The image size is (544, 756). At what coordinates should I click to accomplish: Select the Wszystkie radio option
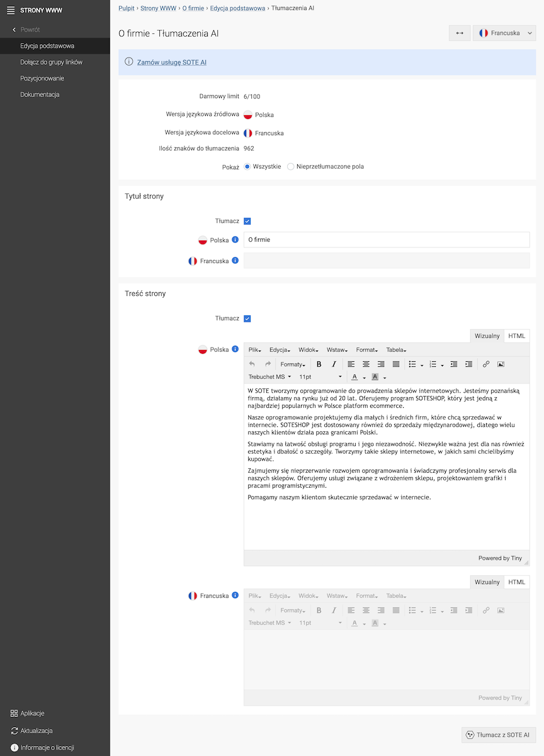pyautogui.click(x=247, y=167)
